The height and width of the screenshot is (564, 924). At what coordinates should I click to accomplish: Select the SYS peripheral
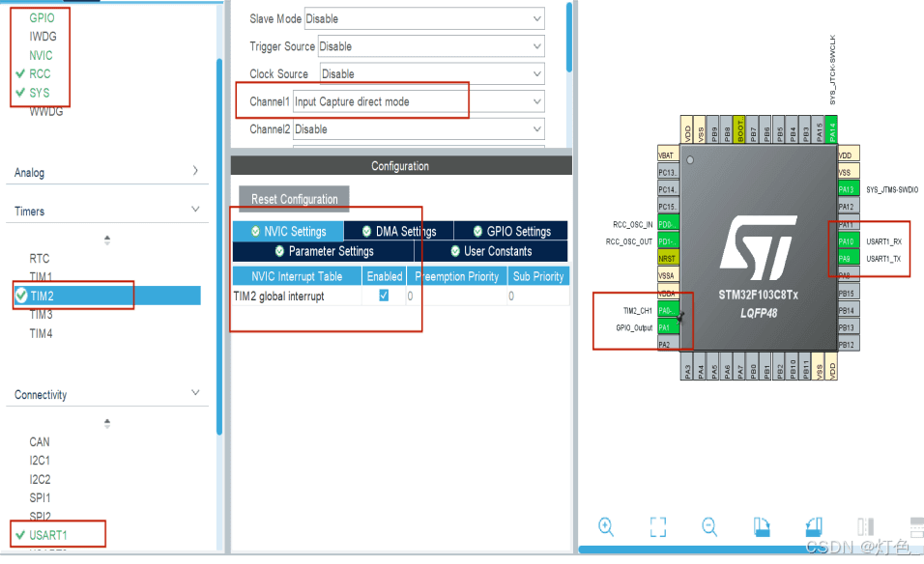pyautogui.click(x=40, y=93)
